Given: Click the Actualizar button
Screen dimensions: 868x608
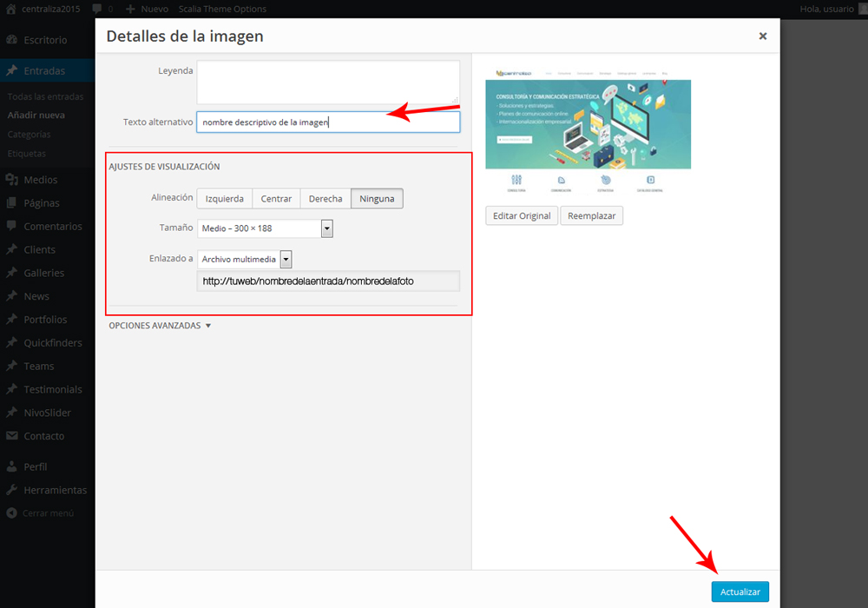Looking at the screenshot, I should pyautogui.click(x=740, y=591).
